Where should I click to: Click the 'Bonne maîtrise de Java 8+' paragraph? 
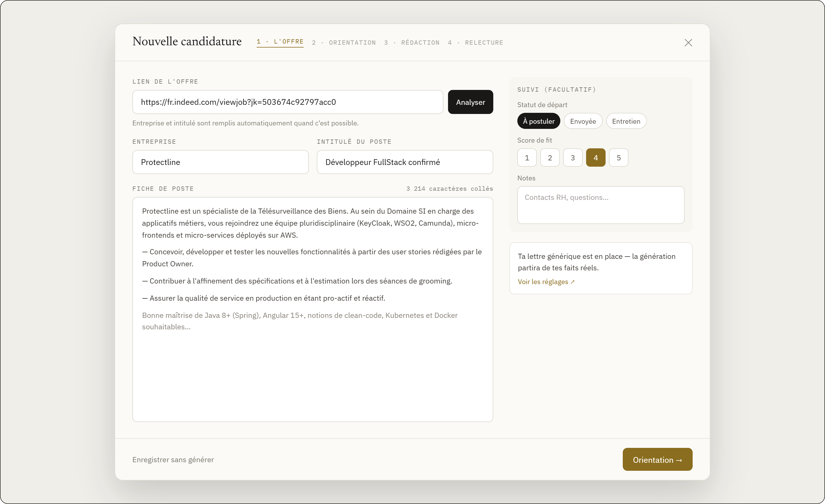coord(300,321)
